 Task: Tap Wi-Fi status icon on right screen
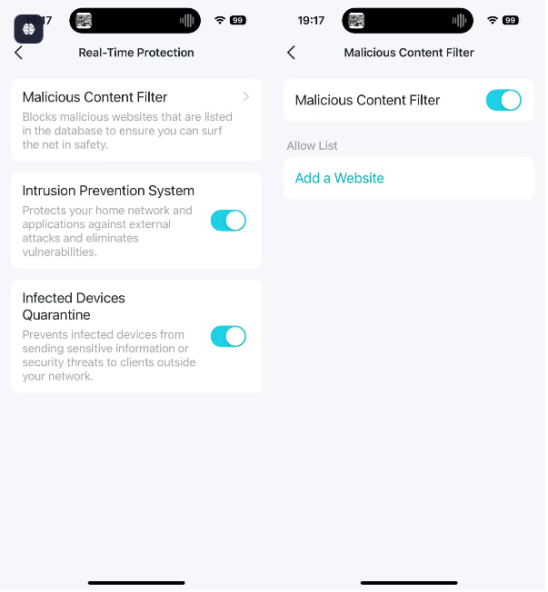pos(492,20)
